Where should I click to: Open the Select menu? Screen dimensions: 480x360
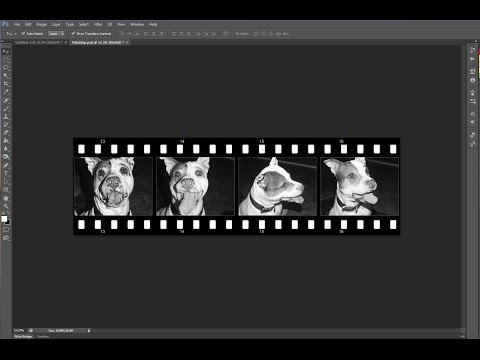tap(84, 24)
